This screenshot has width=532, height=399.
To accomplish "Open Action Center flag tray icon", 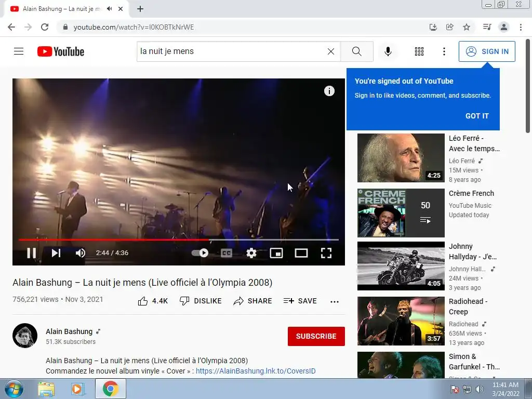I will [x=455, y=389].
